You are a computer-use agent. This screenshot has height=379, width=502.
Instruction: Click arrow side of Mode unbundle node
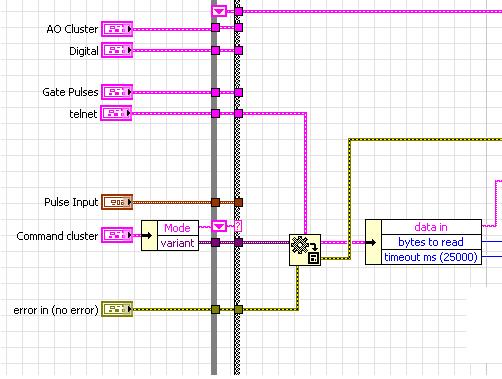pos(149,235)
